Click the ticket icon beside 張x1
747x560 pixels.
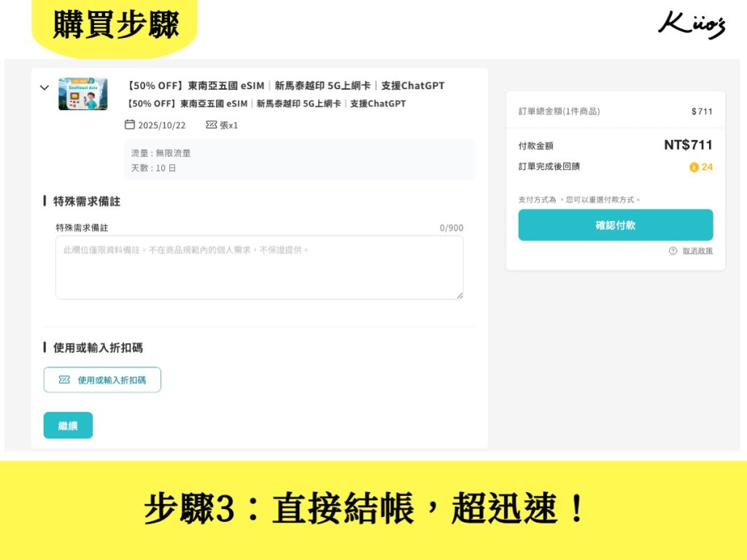(x=211, y=125)
